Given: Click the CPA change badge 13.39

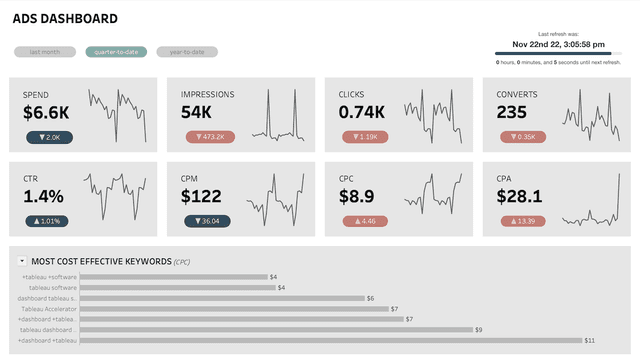Looking at the screenshot, I should point(523,221).
